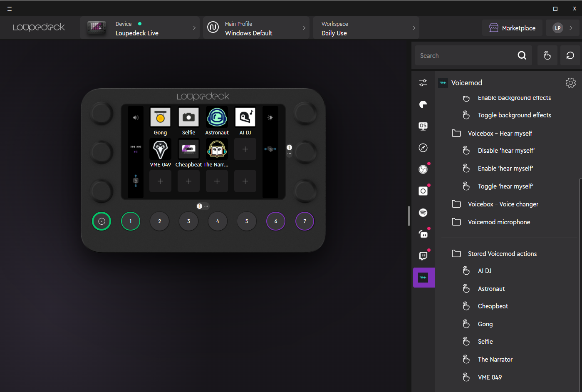Screen dimensions: 582x392
Task: Open the Workspace Daily Use selector
Action: coord(366,28)
